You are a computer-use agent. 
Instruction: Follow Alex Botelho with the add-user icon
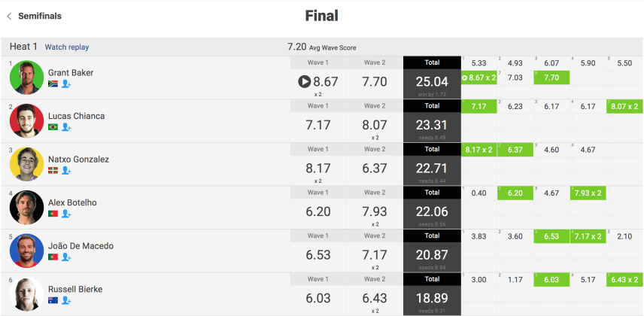[66, 214]
